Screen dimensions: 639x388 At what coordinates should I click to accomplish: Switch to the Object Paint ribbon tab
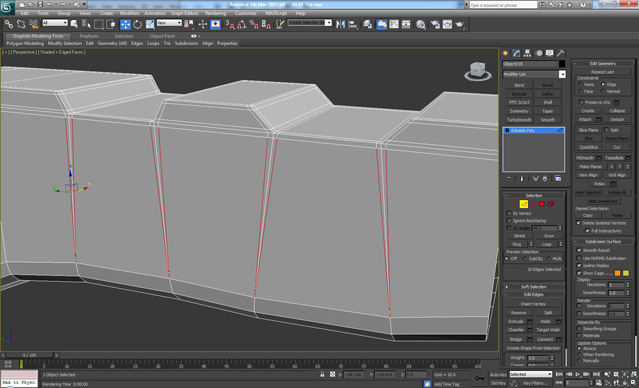coord(162,36)
